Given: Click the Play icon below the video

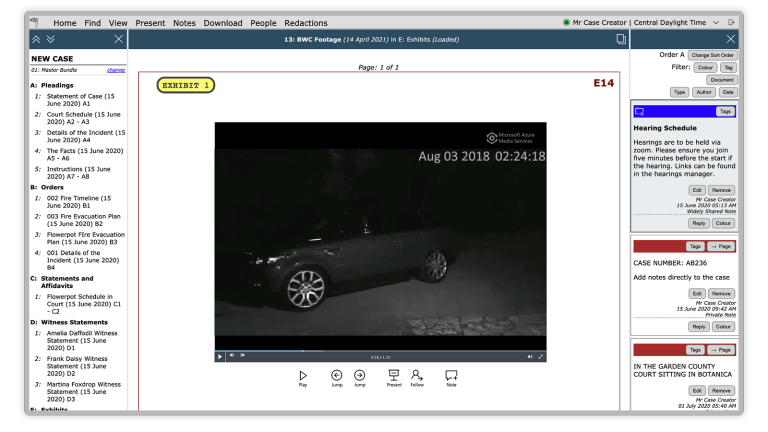Looking at the screenshot, I should tap(303, 375).
